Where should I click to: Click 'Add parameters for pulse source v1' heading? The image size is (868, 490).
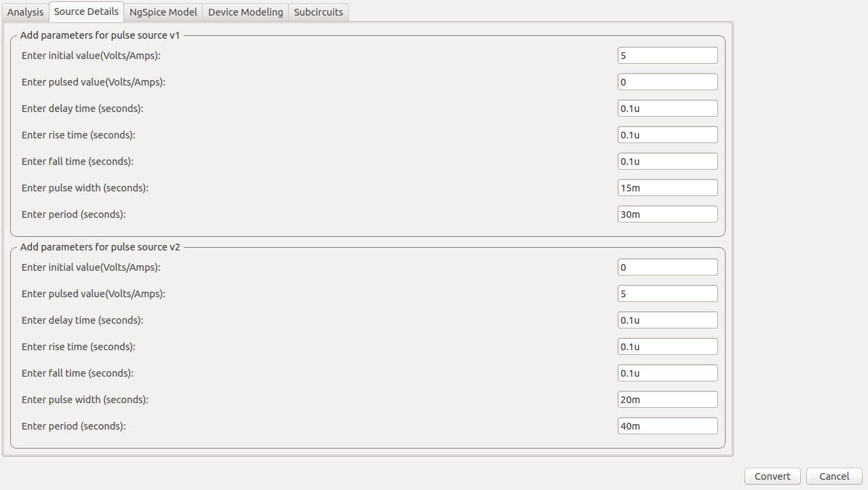coord(100,35)
